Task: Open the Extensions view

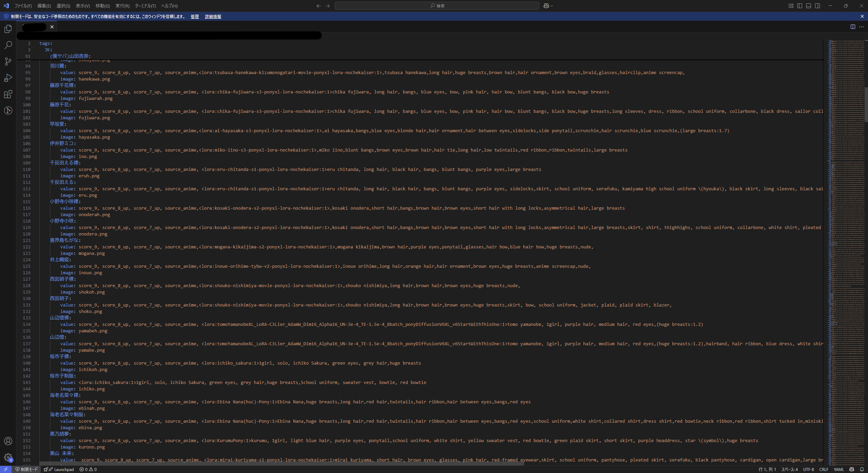Action: coord(8,94)
